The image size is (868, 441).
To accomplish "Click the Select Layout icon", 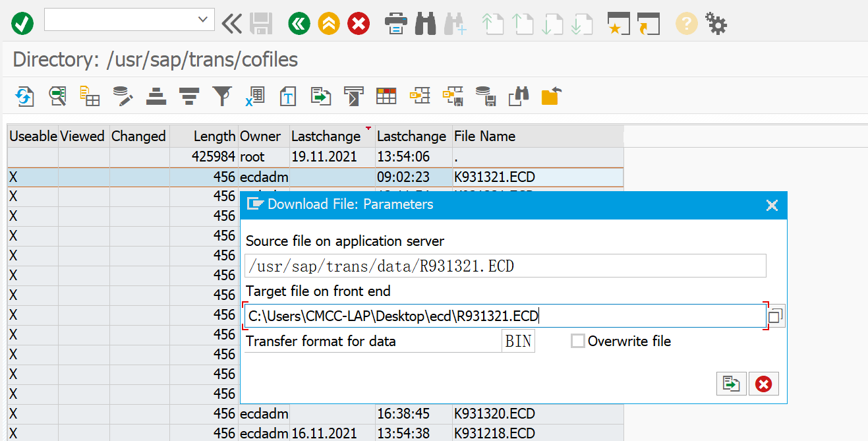I will 453,96.
